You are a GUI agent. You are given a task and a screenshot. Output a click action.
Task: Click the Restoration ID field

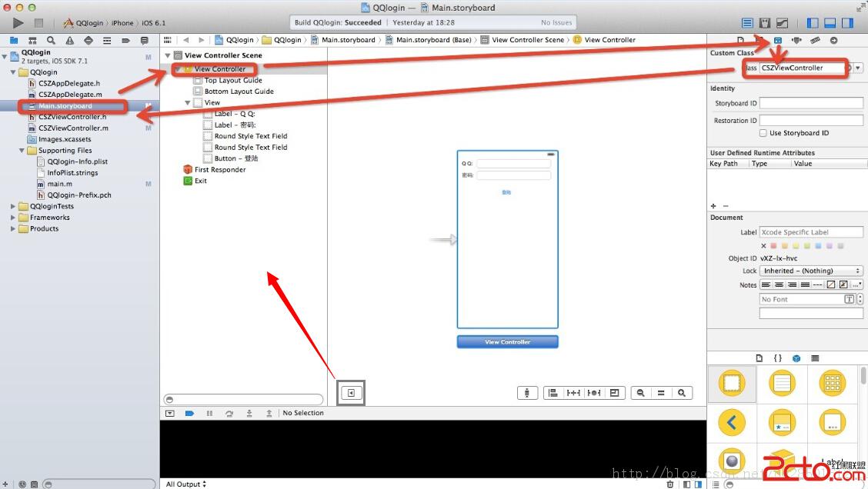(811, 121)
